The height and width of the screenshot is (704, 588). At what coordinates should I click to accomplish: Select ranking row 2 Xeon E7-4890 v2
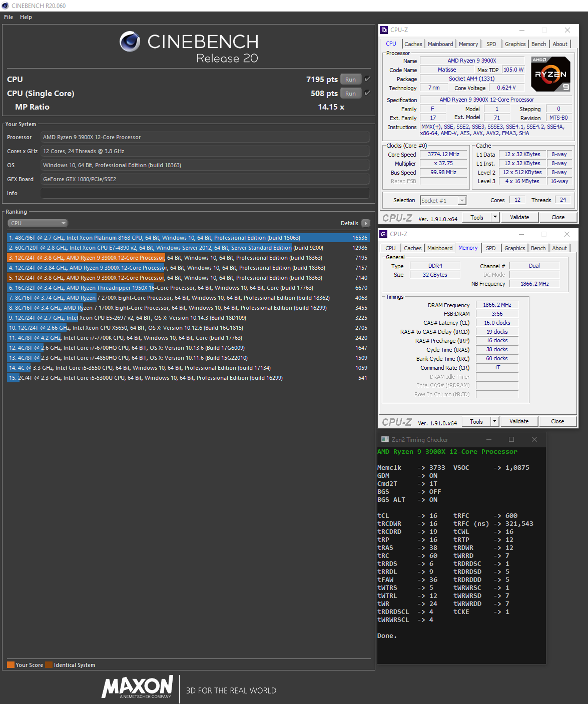[x=188, y=248]
